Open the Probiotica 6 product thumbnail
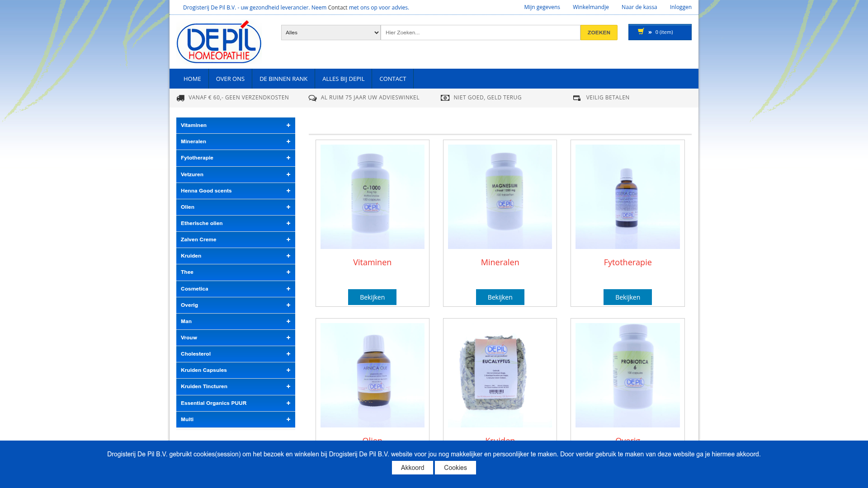 [627, 375]
